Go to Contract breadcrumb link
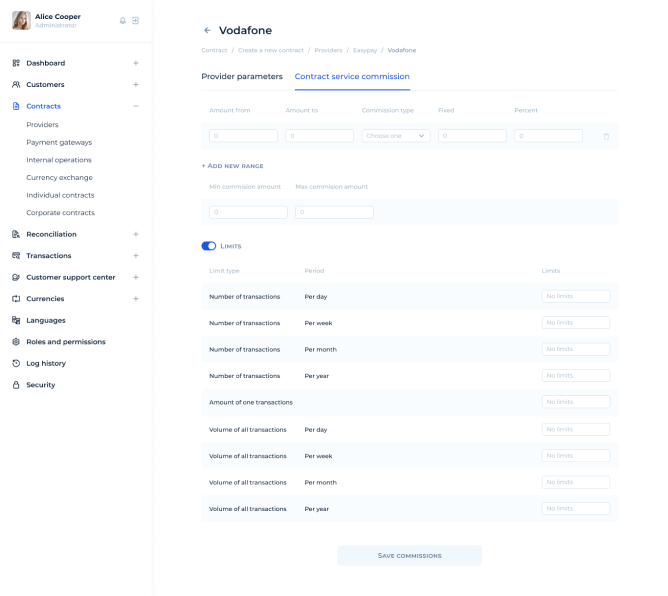This screenshot has width=668, height=596. [x=214, y=50]
